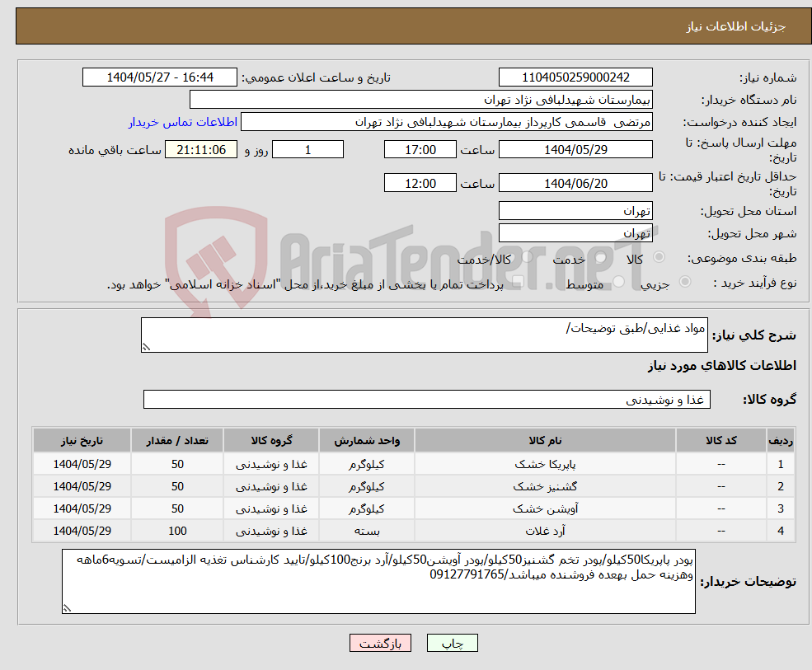Select the کالا radio button
Screen dimensions: 812x670
point(659,258)
